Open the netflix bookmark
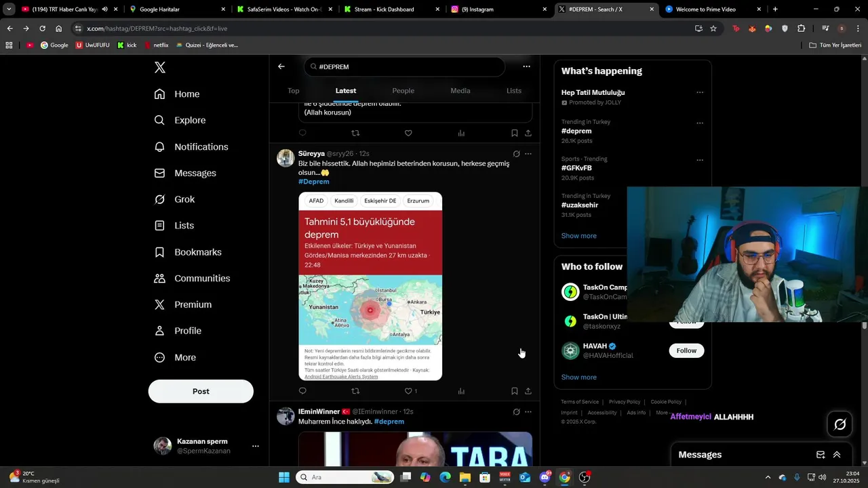 tap(156, 45)
